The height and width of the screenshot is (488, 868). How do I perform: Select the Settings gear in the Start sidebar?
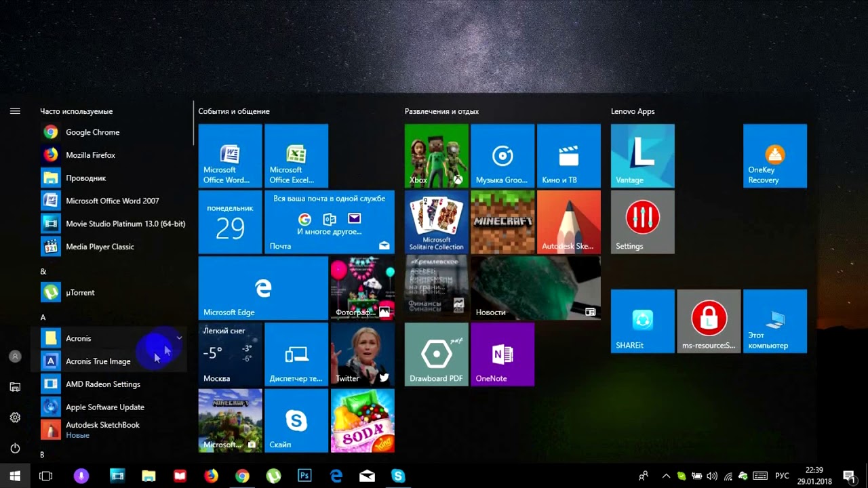15,418
